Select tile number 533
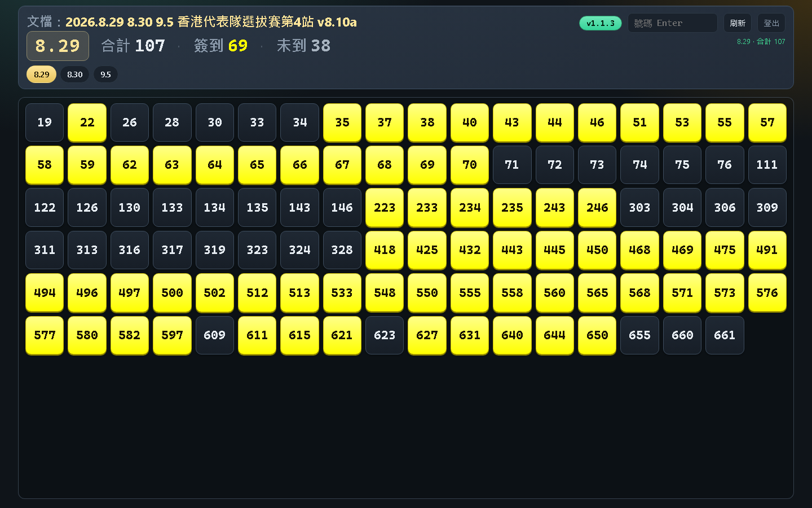812x508 pixels. (x=342, y=293)
